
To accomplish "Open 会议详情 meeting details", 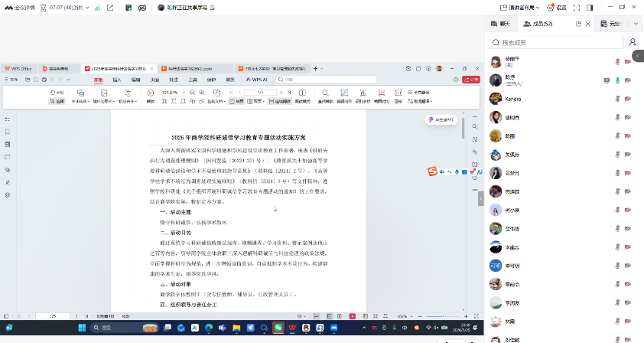I will click(x=20, y=8).
